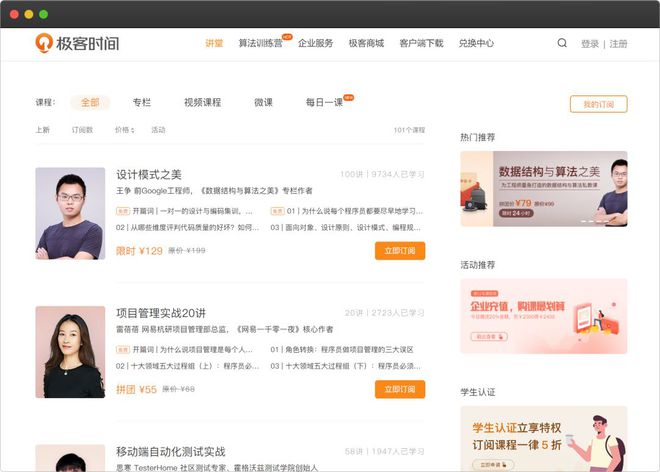Open lesson 01 为什么说每个程序员都要尽早地学习
This screenshot has height=472, width=660.
pos(347,211)
